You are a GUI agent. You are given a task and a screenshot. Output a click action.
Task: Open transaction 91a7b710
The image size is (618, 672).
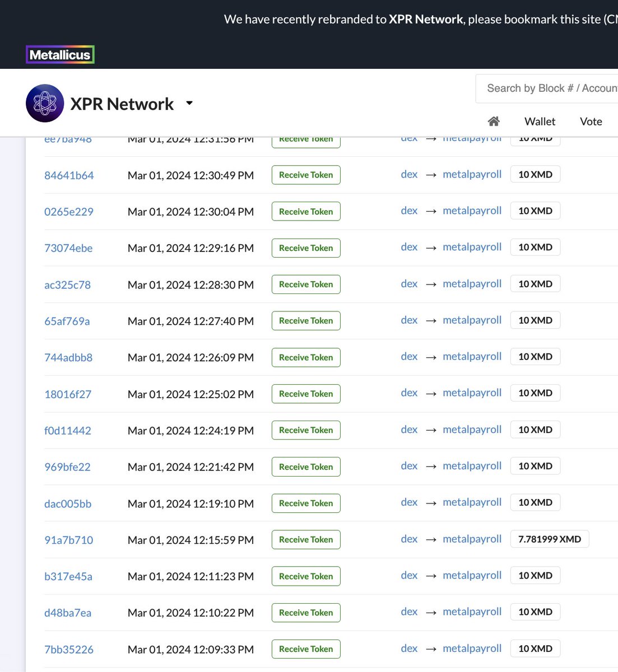69,540
